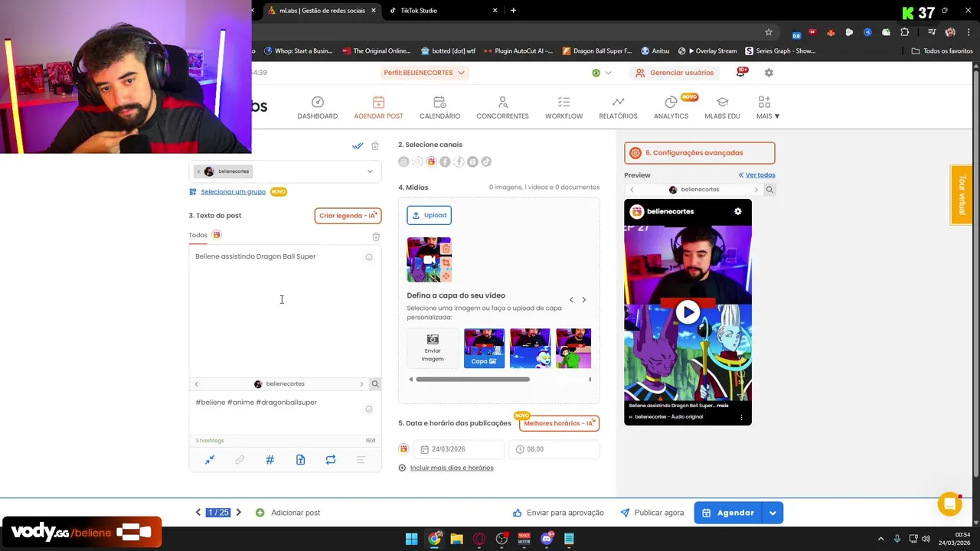Click Enviar Imagem cover upload

[433, 348]
